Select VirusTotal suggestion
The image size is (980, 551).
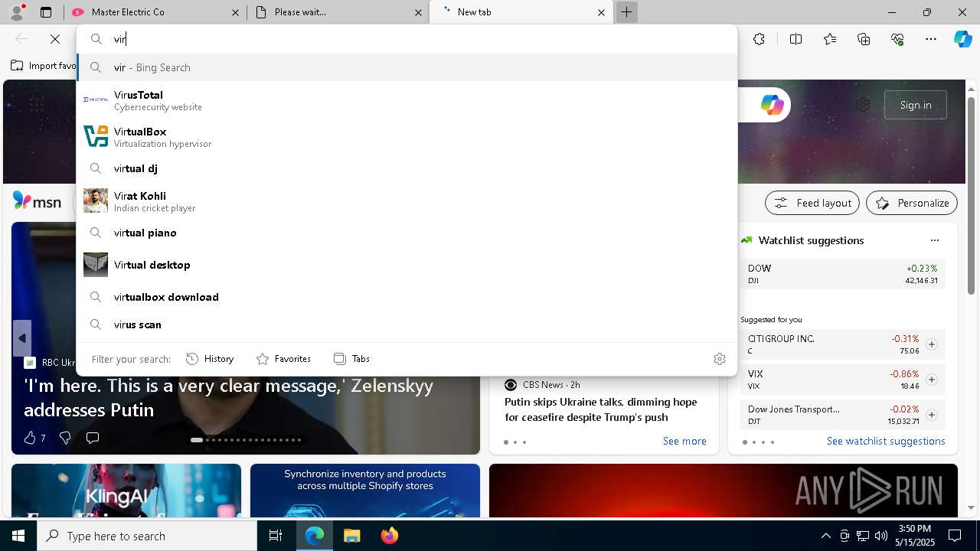pos(407,100)
